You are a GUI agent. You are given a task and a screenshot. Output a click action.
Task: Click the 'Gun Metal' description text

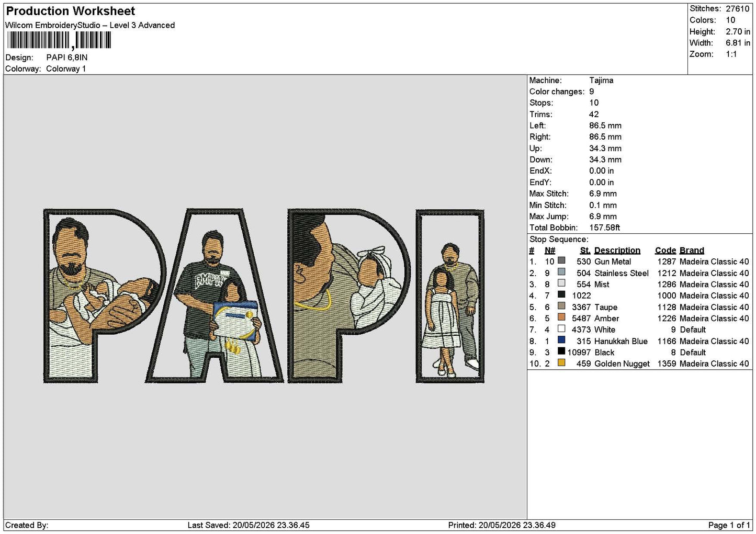pos(613,262)
